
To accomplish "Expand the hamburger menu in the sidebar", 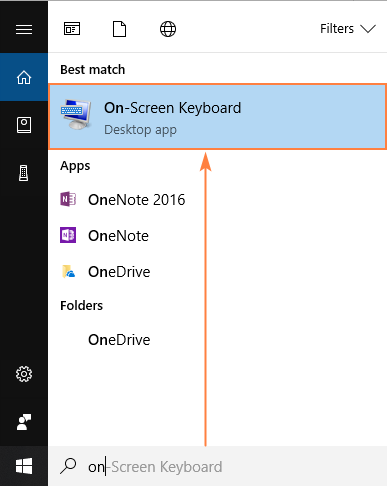I will (24, 29).
